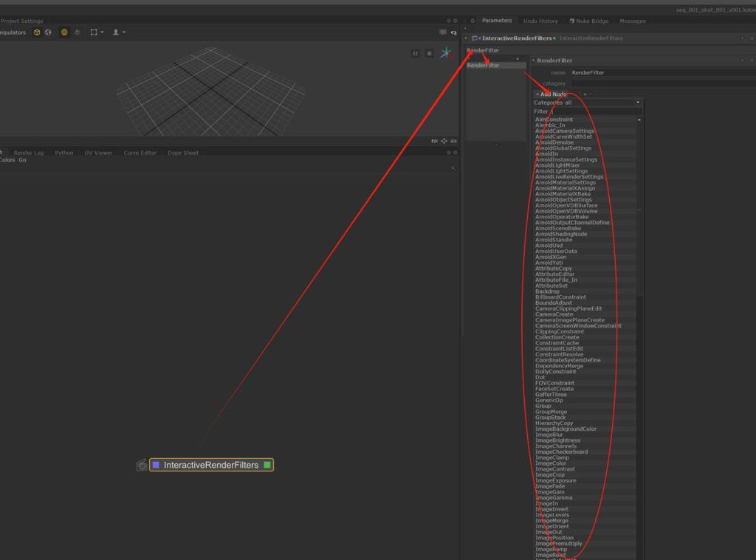
Task: Click the globe icon in viewer toolbar
Action: click(48, 32)
